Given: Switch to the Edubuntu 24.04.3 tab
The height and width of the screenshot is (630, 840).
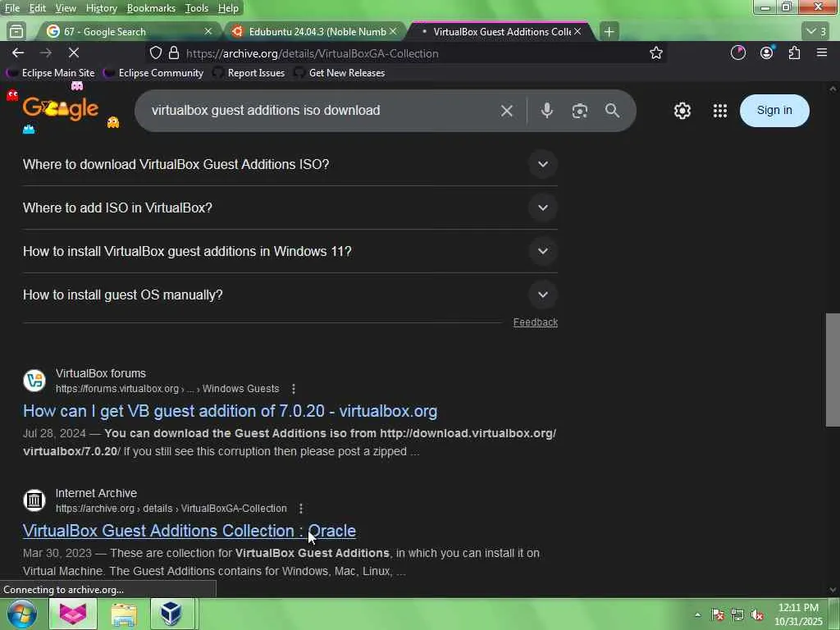Looking at the screenshot, I should [314, 32].
